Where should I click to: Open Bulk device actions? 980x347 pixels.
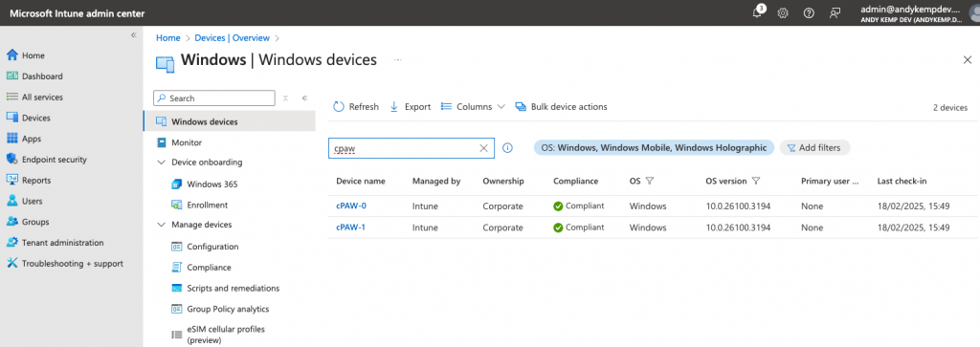(x=561, y=107)
